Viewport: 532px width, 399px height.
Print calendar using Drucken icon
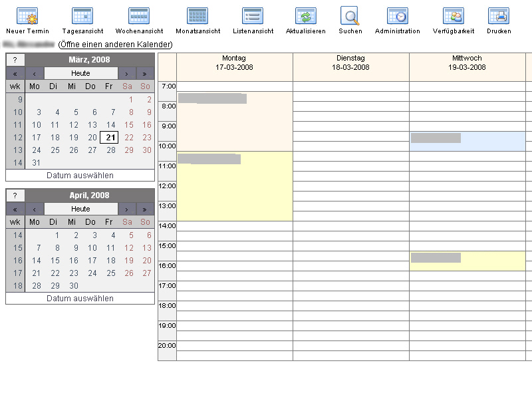[x=498, y=16]
